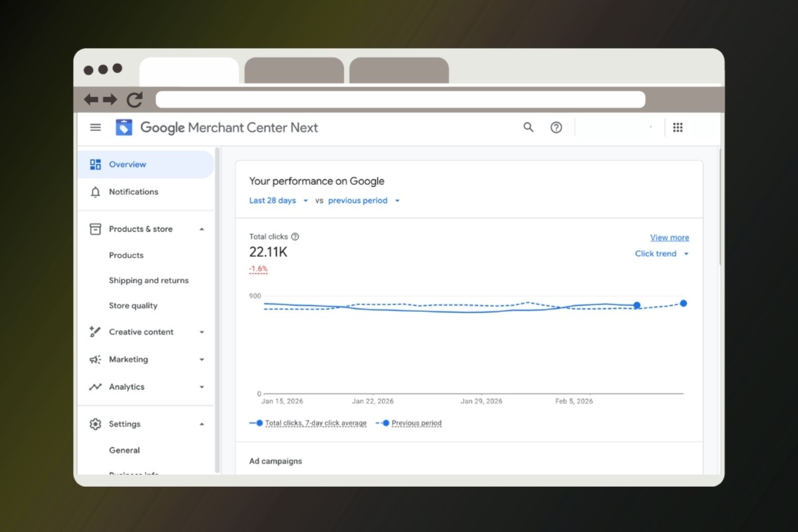Click the solid line end data point
The height and width of the screenshot is (532, 798).
pos(637,305)
